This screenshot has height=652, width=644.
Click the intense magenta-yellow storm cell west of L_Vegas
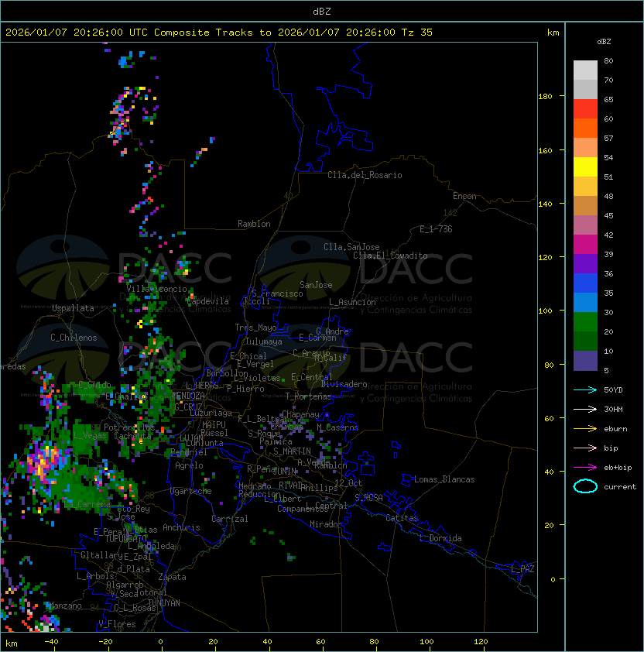45,462
